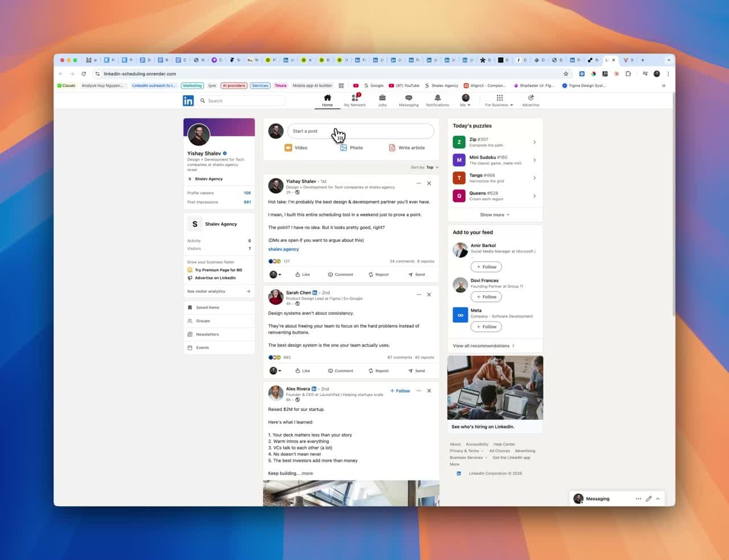The width and height of the screenshot is (729, 560).
Task: Click the LinkedIn logo icon
Action: [188, 101]
